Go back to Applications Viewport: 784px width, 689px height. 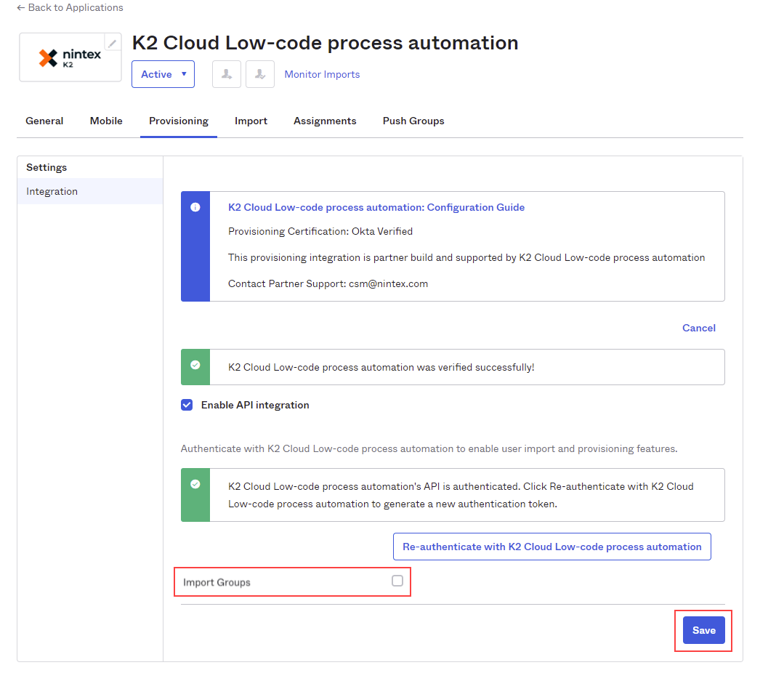tap(70, 7)
